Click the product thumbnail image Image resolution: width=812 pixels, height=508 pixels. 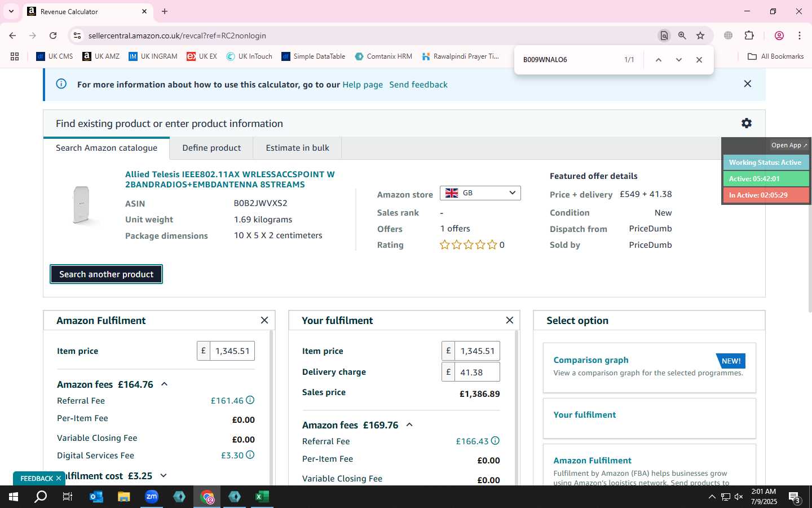point(81,205)
